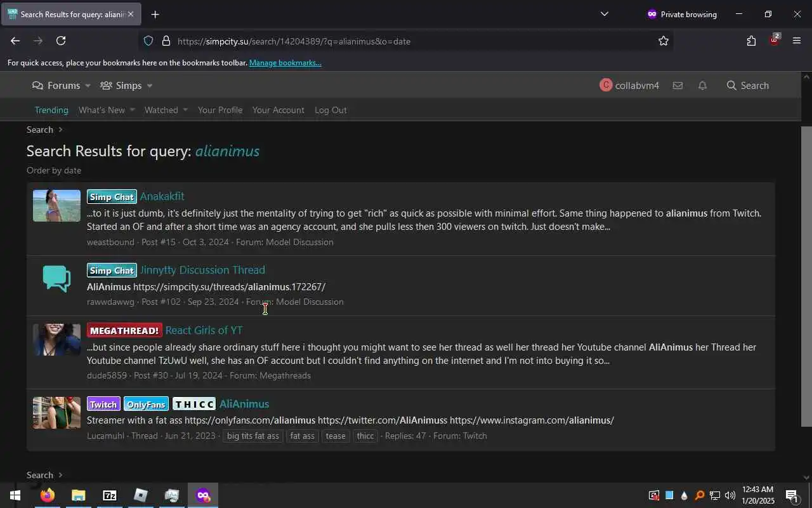Click the page vertical scrollbar thumb
The image size is (812, 508).
tap(806, 276)
